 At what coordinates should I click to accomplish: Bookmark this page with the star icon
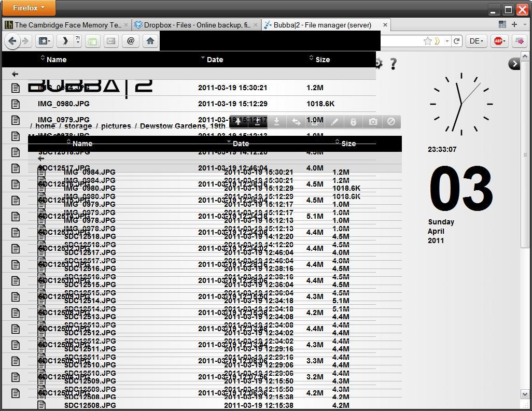(x=427, y=41)
